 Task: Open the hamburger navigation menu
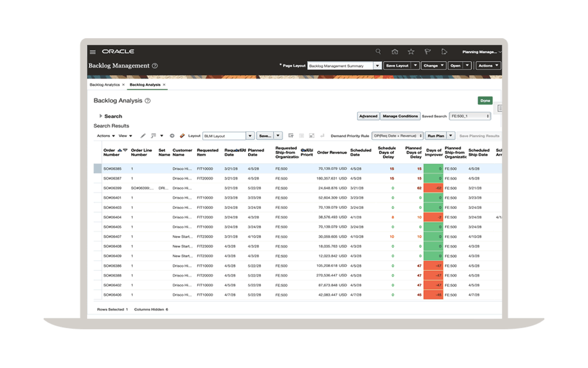coord(93,52)
